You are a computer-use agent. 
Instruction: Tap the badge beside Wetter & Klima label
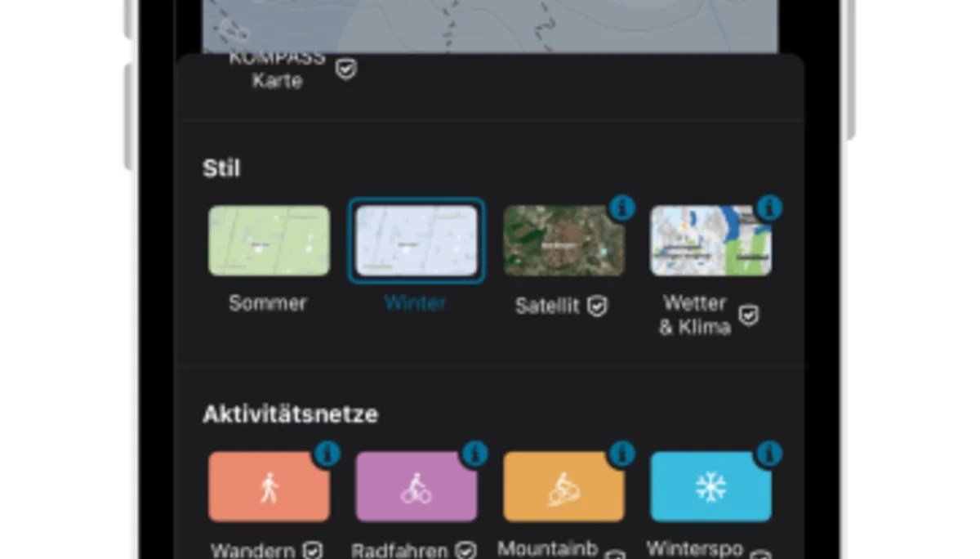coord(749,315)
